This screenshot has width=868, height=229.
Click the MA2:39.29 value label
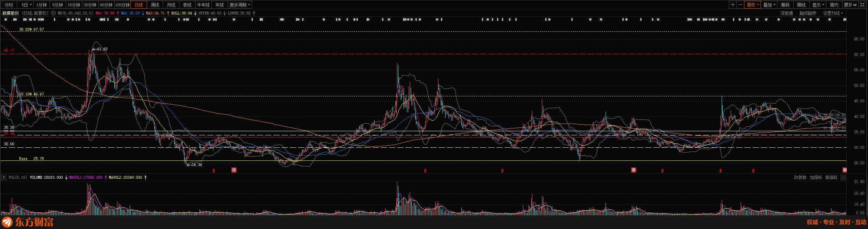tap(130, 13)
